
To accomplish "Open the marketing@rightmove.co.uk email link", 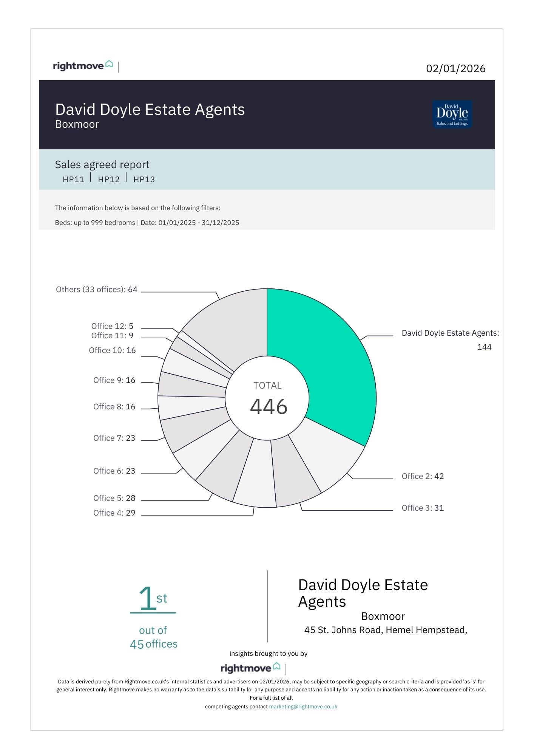I will click(x=303, y=706).
